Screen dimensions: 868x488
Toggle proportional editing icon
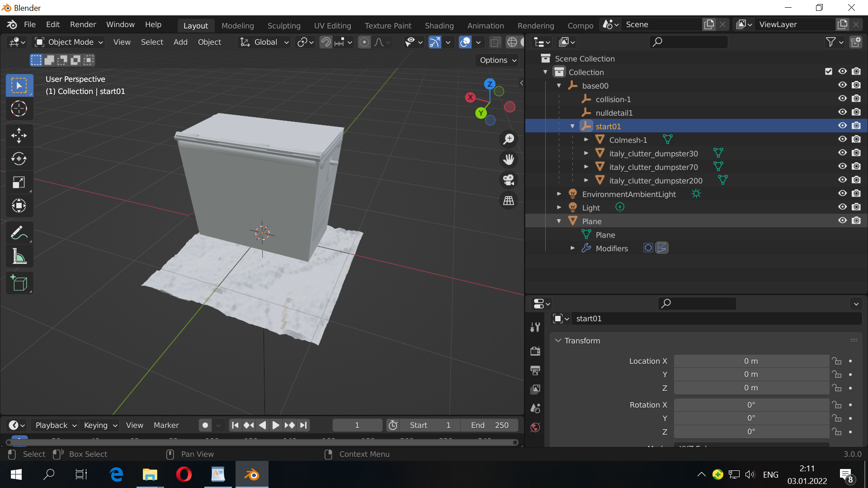[x=364, y=42]
